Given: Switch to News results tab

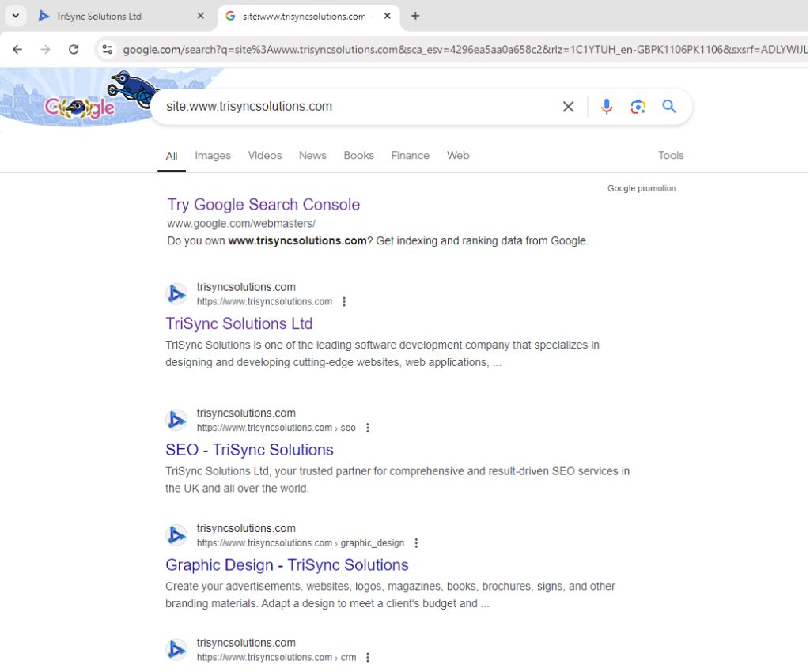Looking at the screenshot, I should click(312, 156).
